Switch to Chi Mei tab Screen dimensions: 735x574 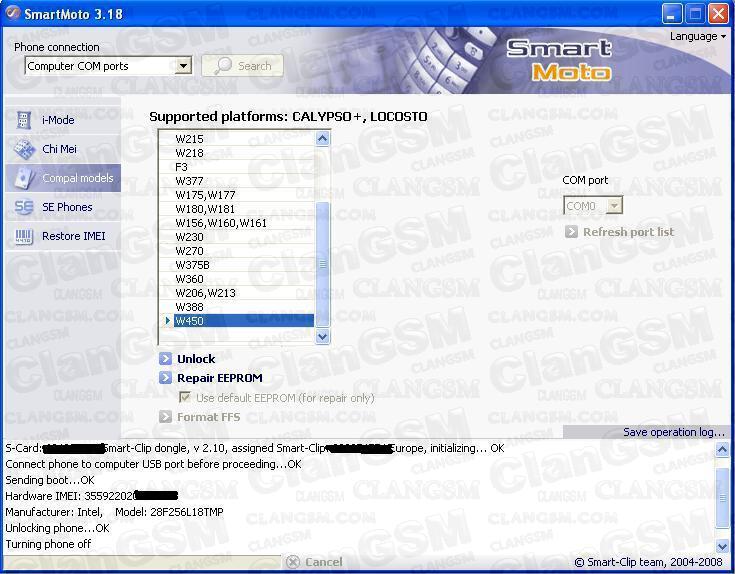tap(63, 149)
